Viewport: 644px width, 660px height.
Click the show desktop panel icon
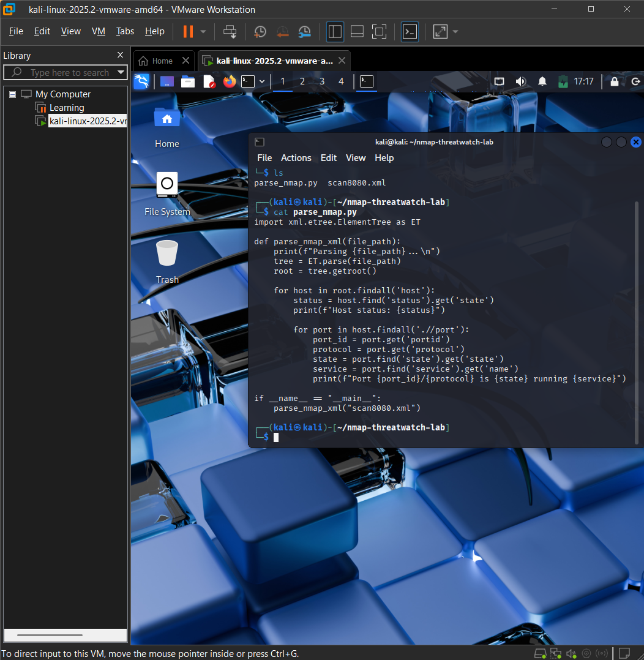(x=167, y=81)
